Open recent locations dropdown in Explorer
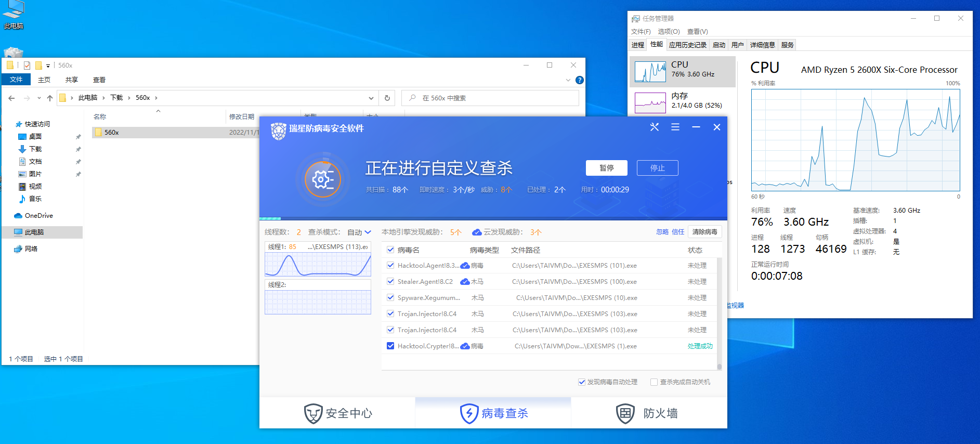The width and height of the screenshot is (980, 444). pyautogui.click(x=39, y=98)
